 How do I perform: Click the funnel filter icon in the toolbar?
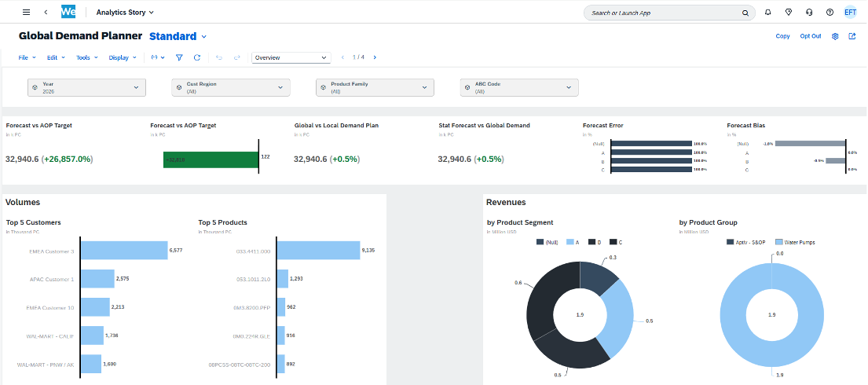(179, 57)
